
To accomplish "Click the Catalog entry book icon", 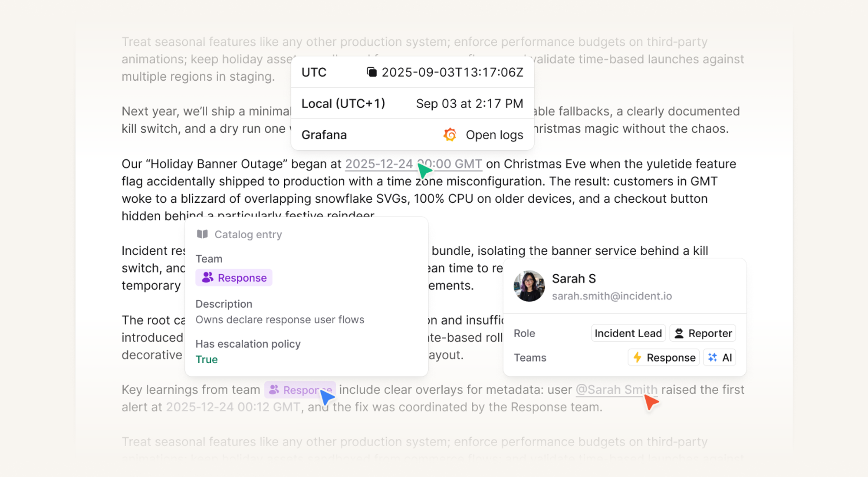I will point(202,234).
